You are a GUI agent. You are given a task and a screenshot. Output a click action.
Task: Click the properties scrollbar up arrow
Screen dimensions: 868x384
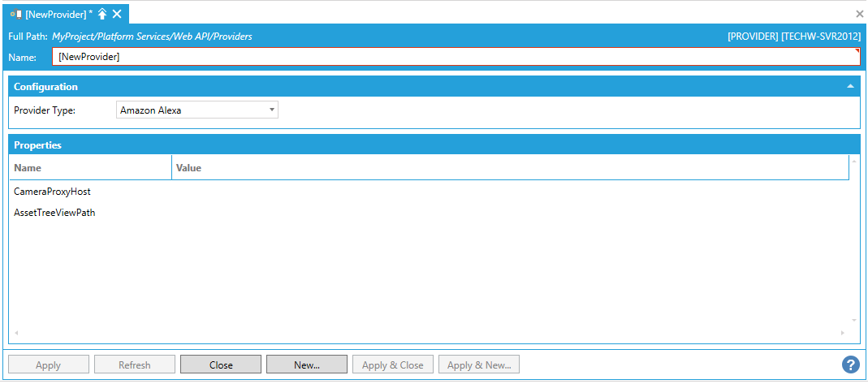pos(854,161)
